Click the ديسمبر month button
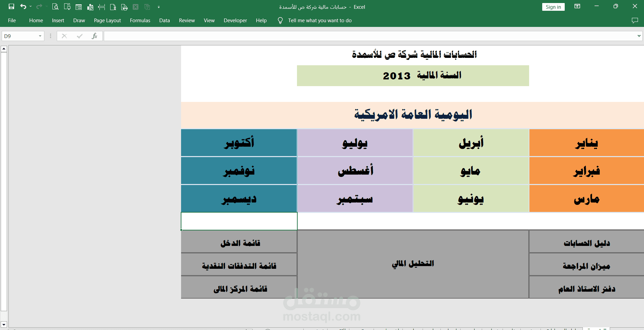Screen dimensions: 644x330 point(239,198)
